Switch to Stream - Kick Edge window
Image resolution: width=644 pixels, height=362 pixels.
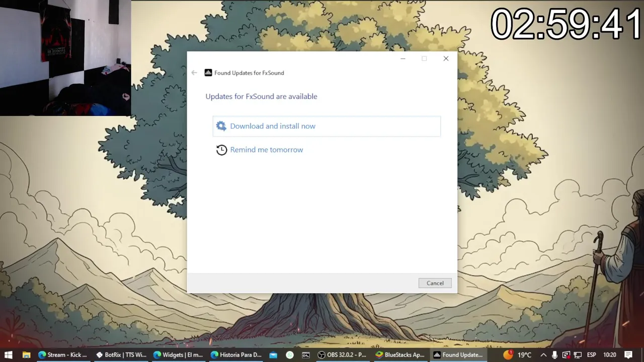(63, 355)
